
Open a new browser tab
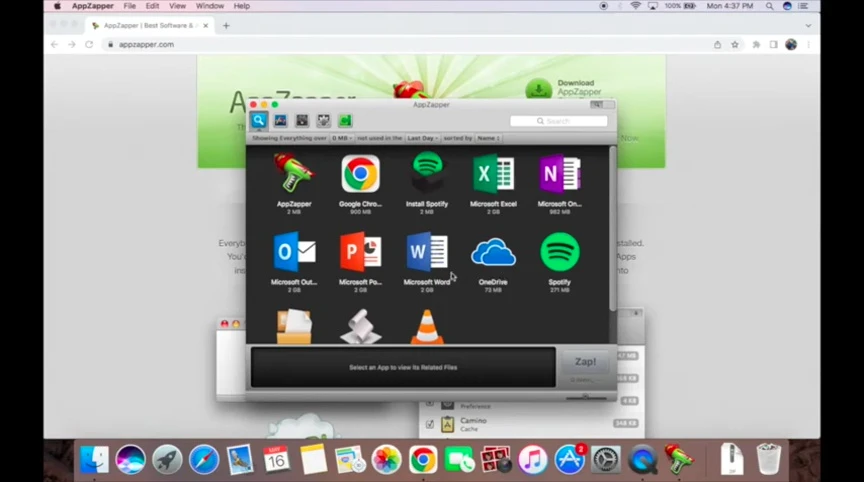coord(226,25)
